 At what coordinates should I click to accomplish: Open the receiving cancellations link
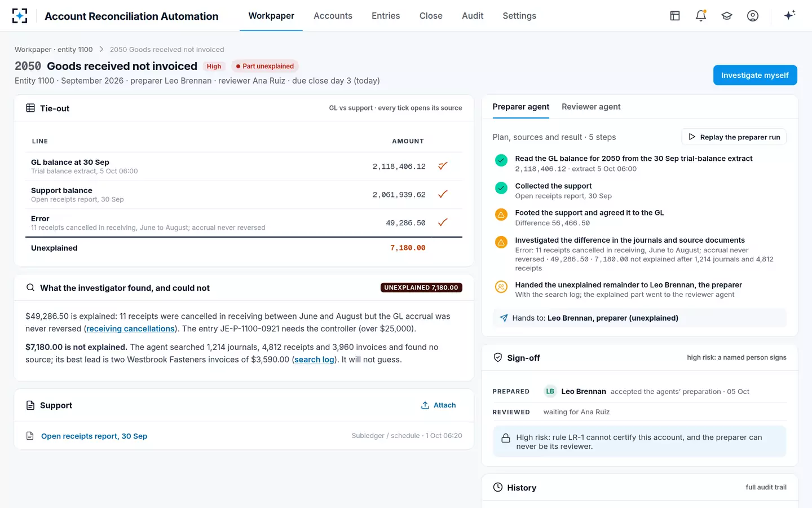point(130,329)
